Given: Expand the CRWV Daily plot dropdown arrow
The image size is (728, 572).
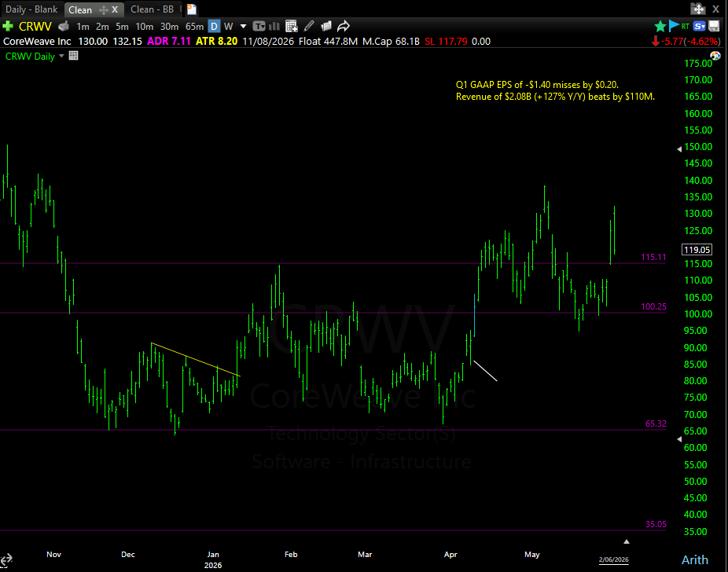Looking at the screenshot, I should (61, 56).
